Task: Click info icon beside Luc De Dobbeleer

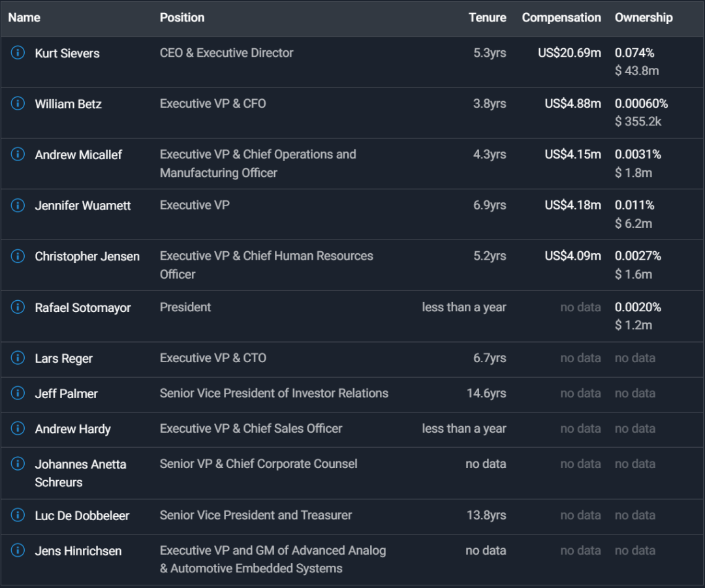Action: [x=18, y=515]
